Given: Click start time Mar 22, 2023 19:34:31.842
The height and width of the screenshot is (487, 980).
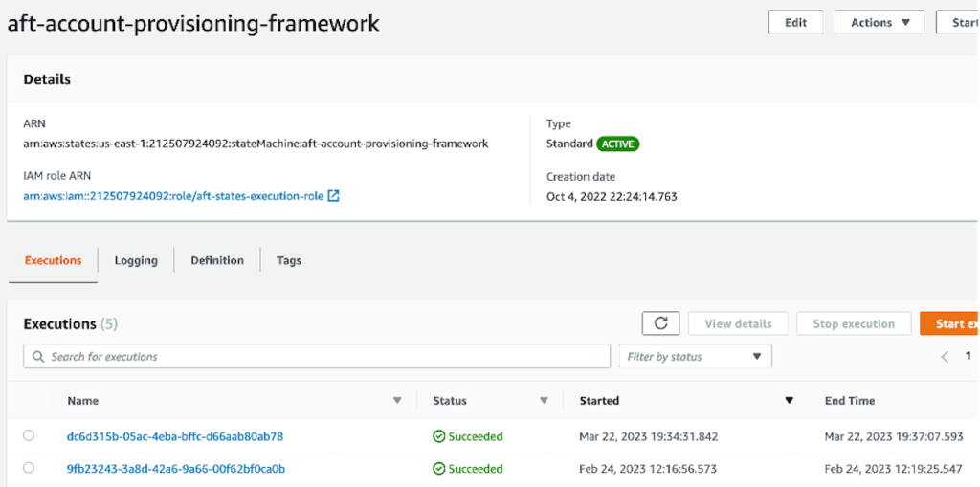Looking at the screenshot, I should point(649,436).
